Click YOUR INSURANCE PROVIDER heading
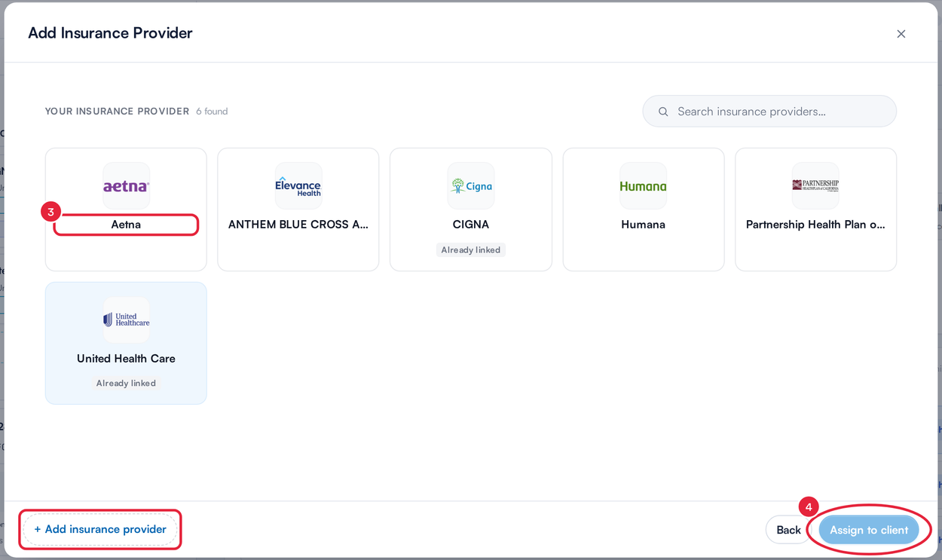This screenshot has width=942, height=560. (x=117, y=112)
